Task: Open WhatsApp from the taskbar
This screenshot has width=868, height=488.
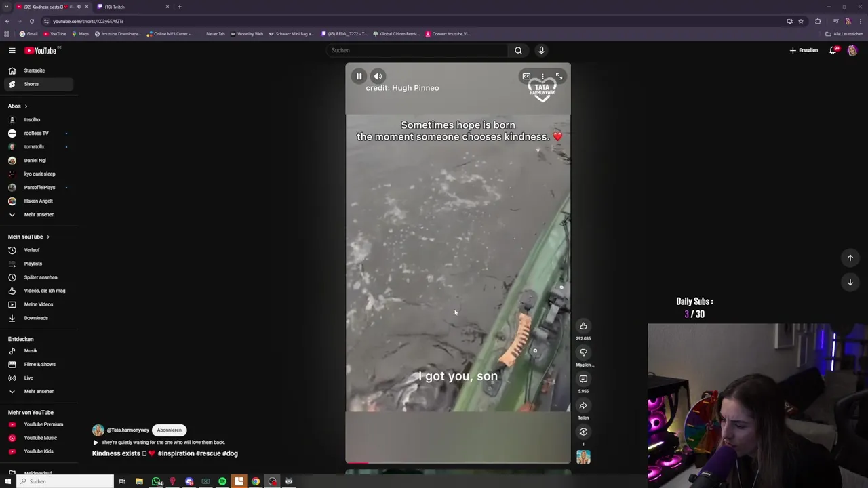Action: [157, 481]
